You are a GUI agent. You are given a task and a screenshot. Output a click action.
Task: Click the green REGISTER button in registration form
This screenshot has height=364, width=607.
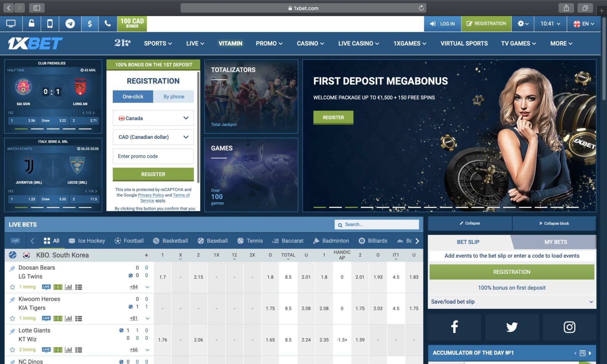(x=153, y=174)
